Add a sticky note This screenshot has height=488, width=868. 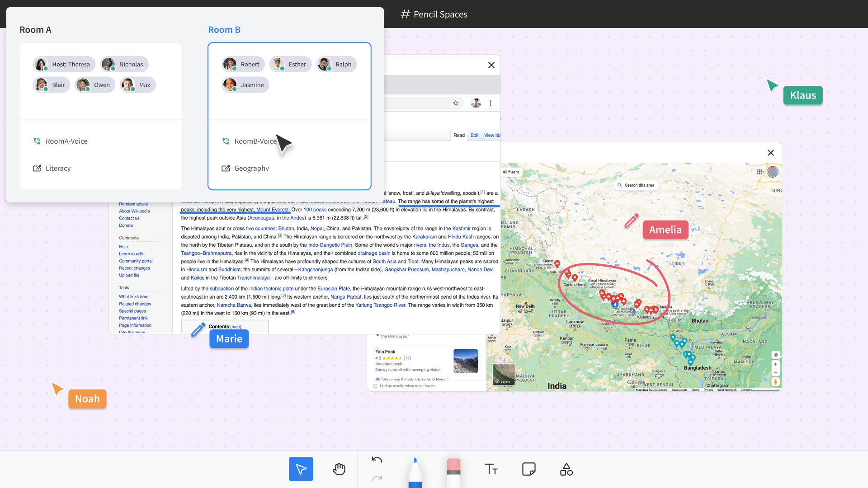(529, 469)
